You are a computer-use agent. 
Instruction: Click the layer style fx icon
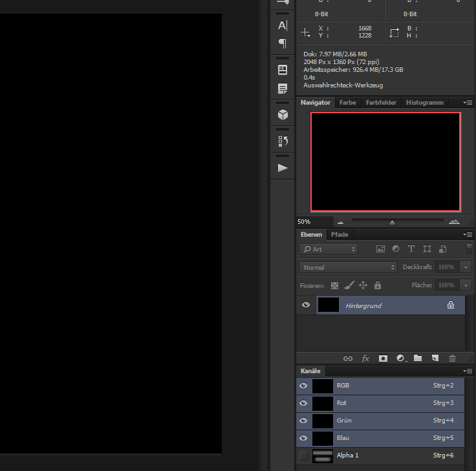click(x=365, y=358)
